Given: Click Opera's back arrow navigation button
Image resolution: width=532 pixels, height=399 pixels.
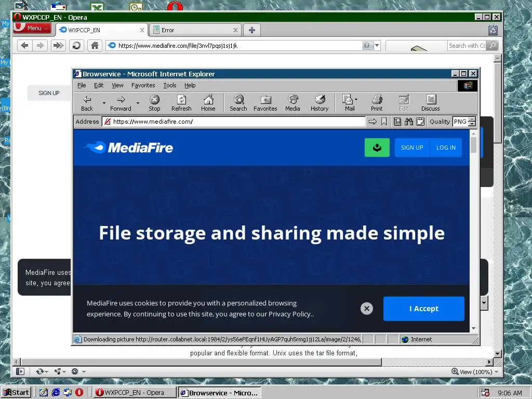Looking at the screenshot, I should (x=24, y=46).
